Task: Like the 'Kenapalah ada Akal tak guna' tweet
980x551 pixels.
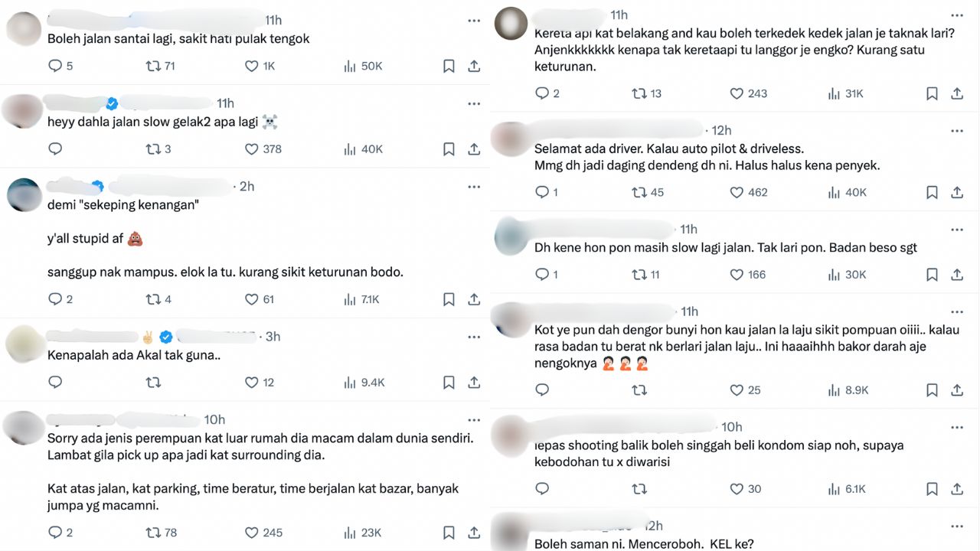Action: (x=251, y=383)
